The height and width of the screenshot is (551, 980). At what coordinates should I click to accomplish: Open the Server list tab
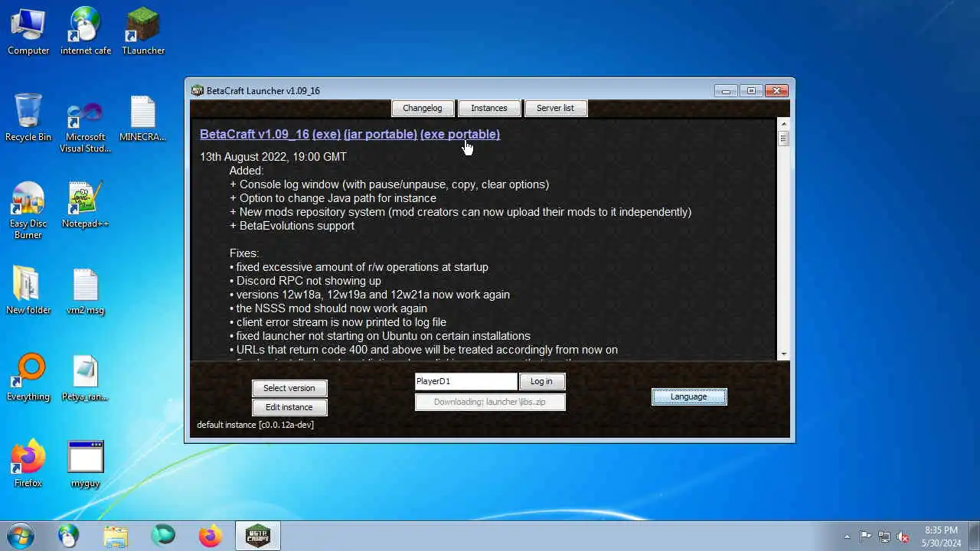pos(555,108)
